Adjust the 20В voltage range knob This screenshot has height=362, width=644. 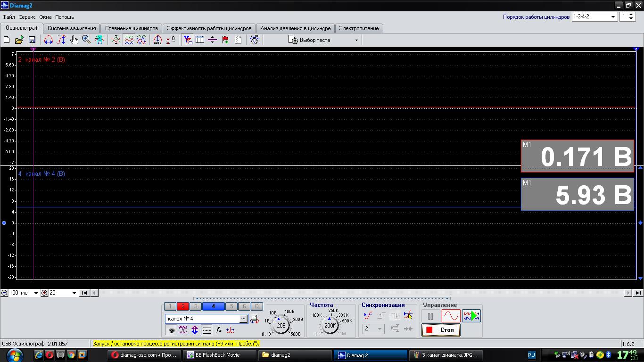(281, 325)
